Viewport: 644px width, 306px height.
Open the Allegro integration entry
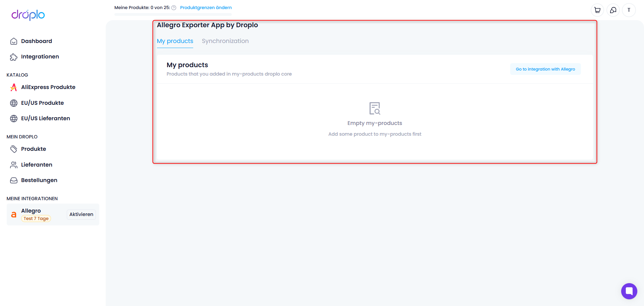pos(53,214)
